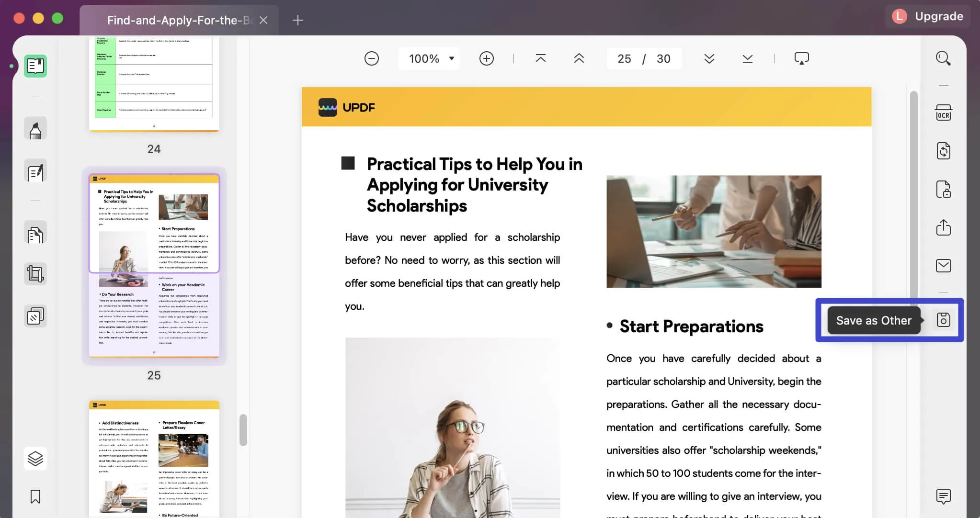Select the text recognition panel icon
980x518 pixels.
943,113
